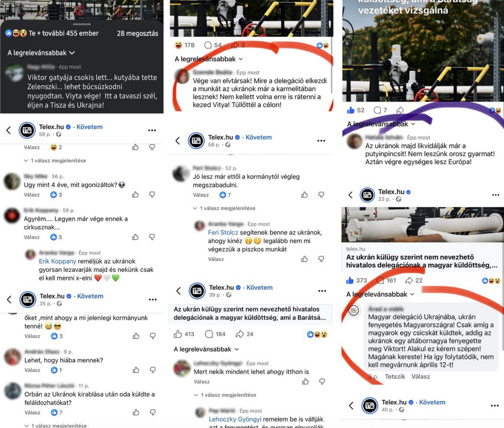The height and width of the screenshot is (428, 504).
Task: Tap like thumb next to 373 count
Action: [350, 280]
